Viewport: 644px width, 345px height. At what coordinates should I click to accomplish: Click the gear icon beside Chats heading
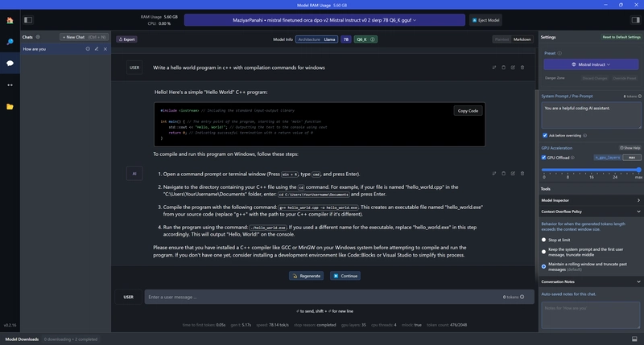(x=38, y=37)
